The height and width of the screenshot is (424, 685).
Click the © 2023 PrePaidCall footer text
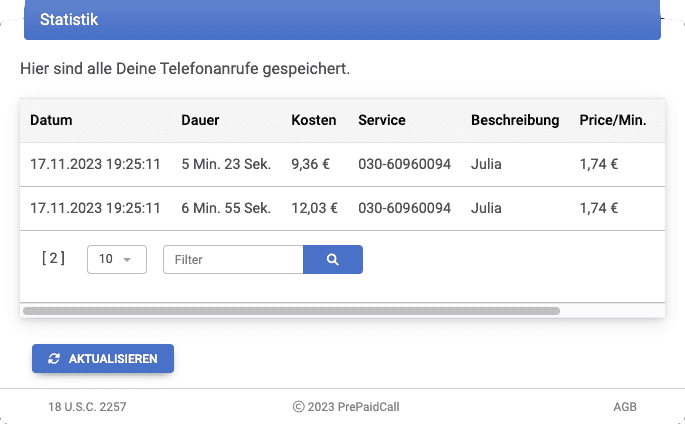pos(346,407)
